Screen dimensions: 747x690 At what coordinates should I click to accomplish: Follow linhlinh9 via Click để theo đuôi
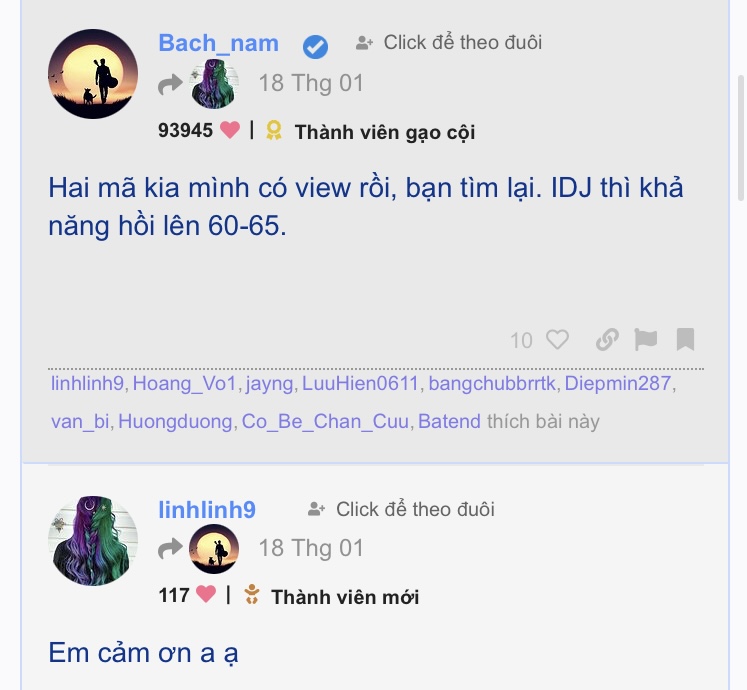coord(401,509)
